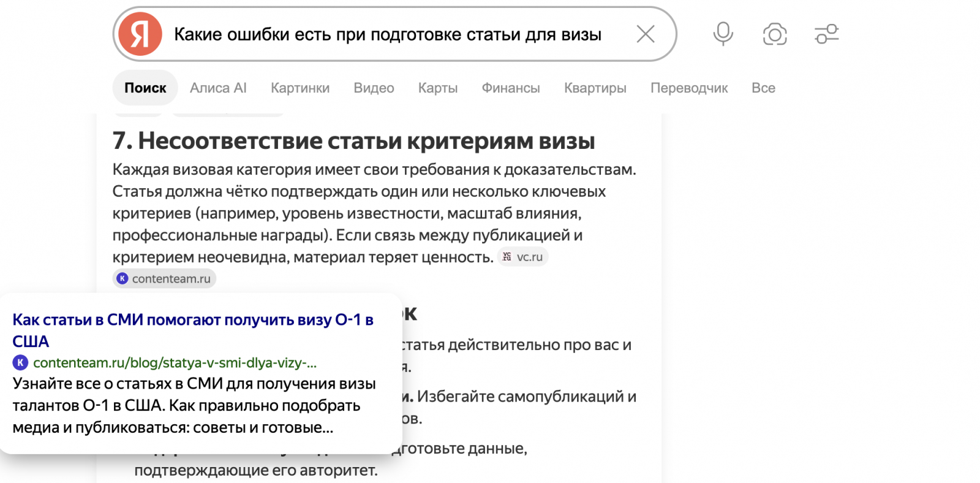980x483 pixels.
Task: Open search settings sliders icon
Action: (x=826, y=34)
